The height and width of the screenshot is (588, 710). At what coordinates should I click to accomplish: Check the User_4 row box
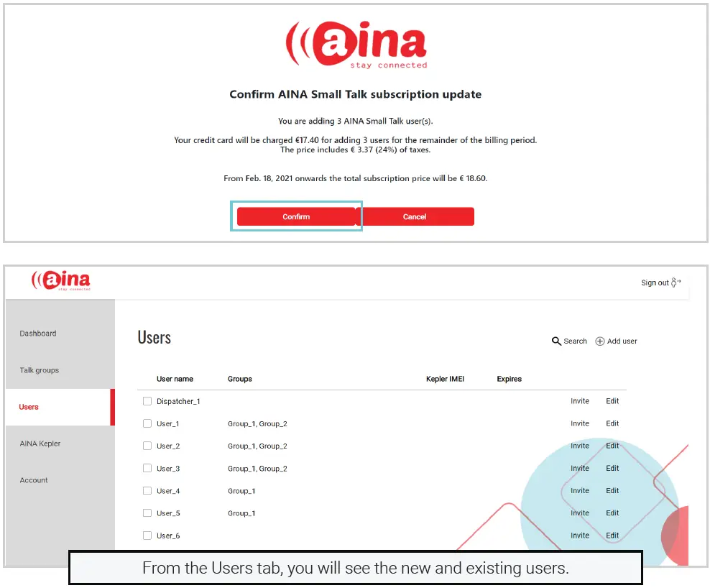(147, 491)
